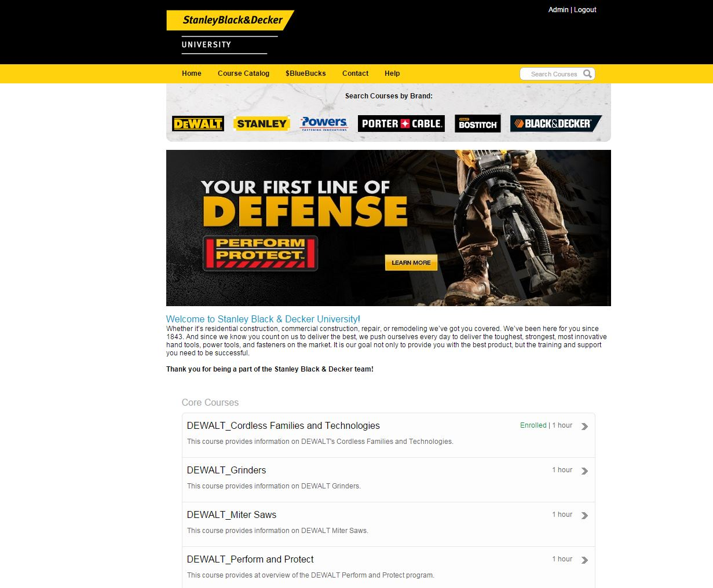Click the Admin link
This screenshot has width=713, height=588.
pos(558,10)
